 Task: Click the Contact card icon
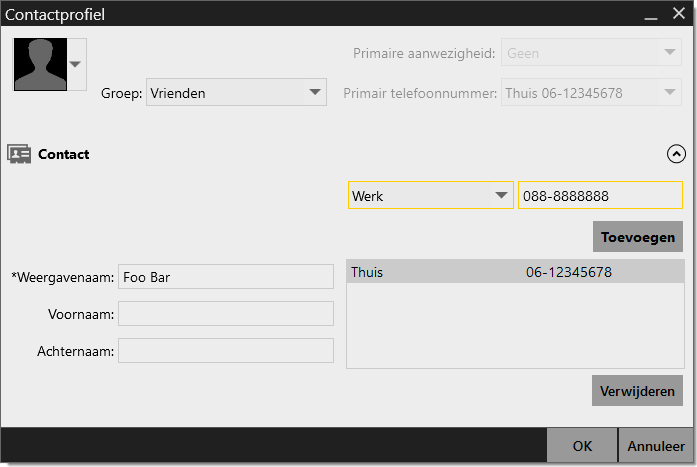point(19,154)
